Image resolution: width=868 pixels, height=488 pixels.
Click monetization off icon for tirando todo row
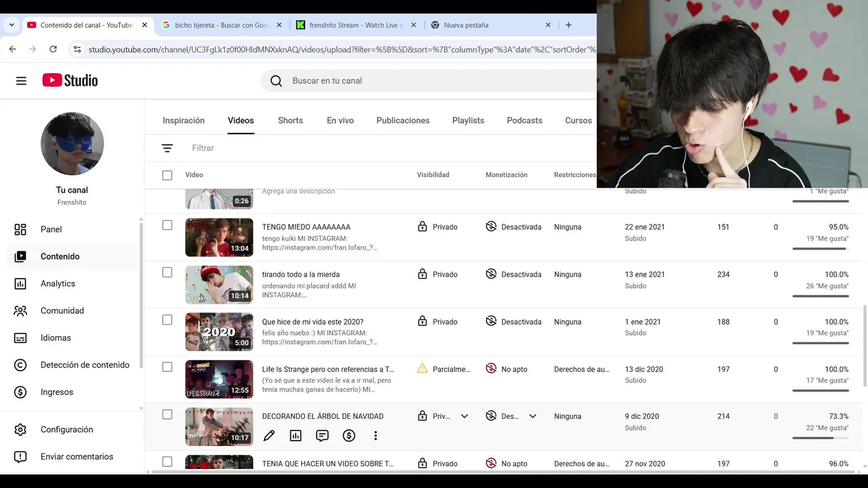point(491,274)
